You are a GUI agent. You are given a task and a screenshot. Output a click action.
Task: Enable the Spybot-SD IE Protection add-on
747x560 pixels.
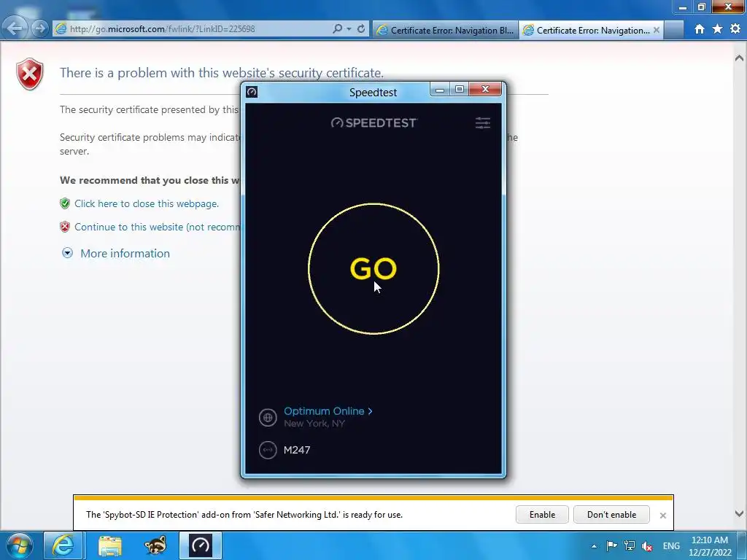pos(542,514)
